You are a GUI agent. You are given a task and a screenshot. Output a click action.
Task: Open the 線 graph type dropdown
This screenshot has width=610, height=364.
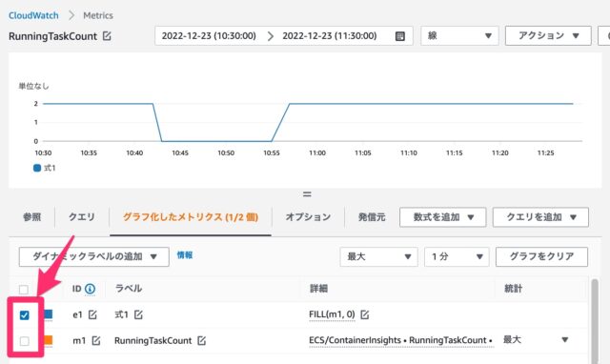pyautogui.click(x=459, y=36)
